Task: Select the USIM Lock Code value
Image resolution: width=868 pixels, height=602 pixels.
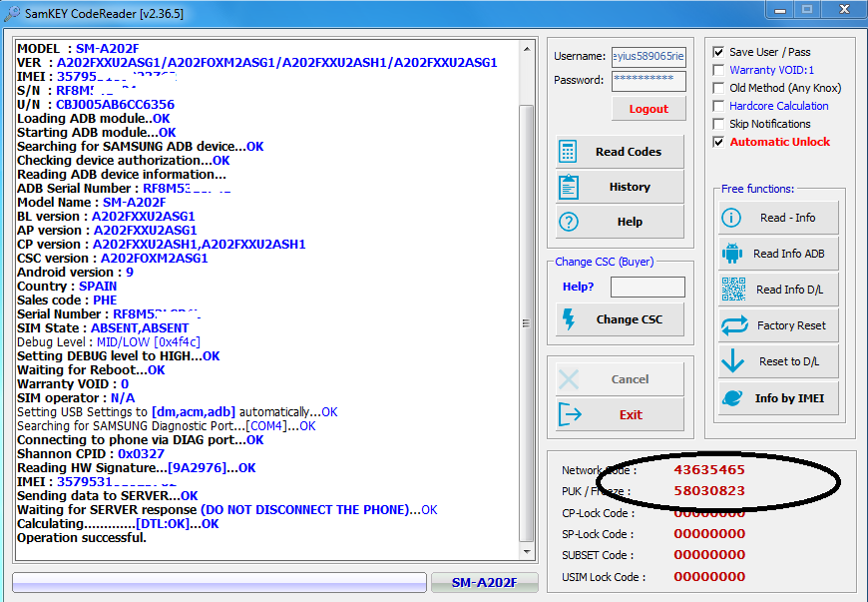Action: tap(709, 576)
